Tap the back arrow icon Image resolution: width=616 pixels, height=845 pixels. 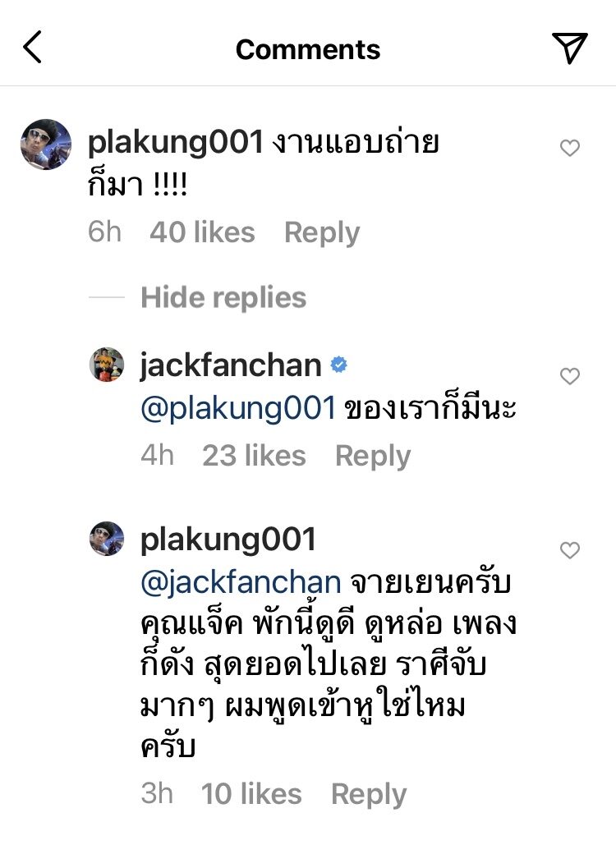coord(32,48)
